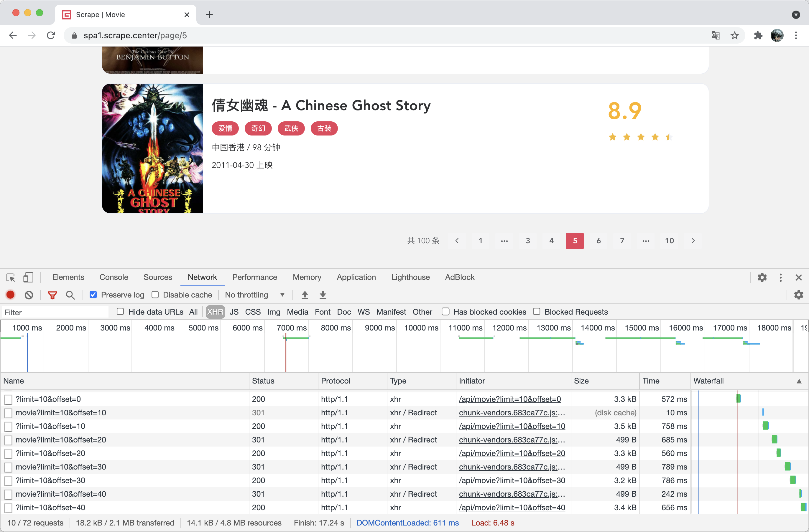Open a new browser tab
This screenshot has height=532, width=809.
coord(209,15)
